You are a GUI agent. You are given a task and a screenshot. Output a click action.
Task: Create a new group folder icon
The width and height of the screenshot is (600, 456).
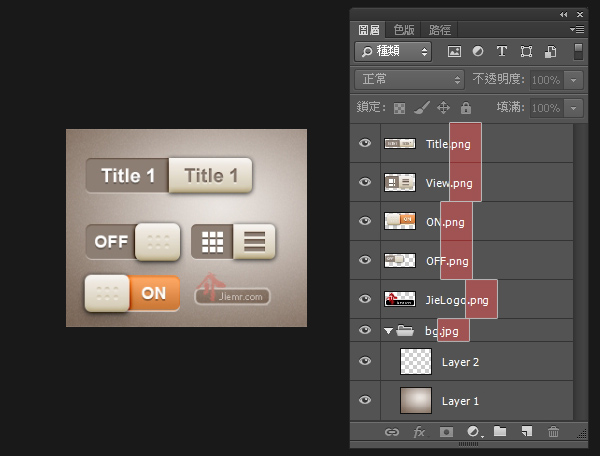[500, 431]
